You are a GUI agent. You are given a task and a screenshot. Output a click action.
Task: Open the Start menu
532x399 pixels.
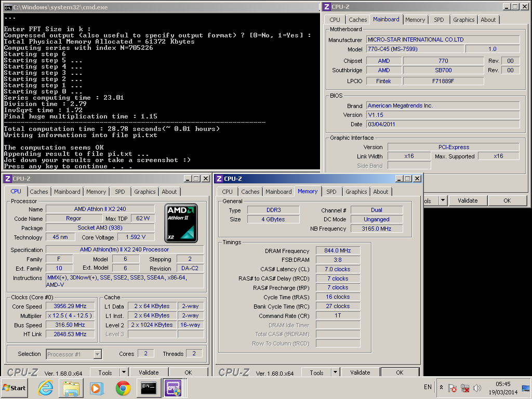14,388
